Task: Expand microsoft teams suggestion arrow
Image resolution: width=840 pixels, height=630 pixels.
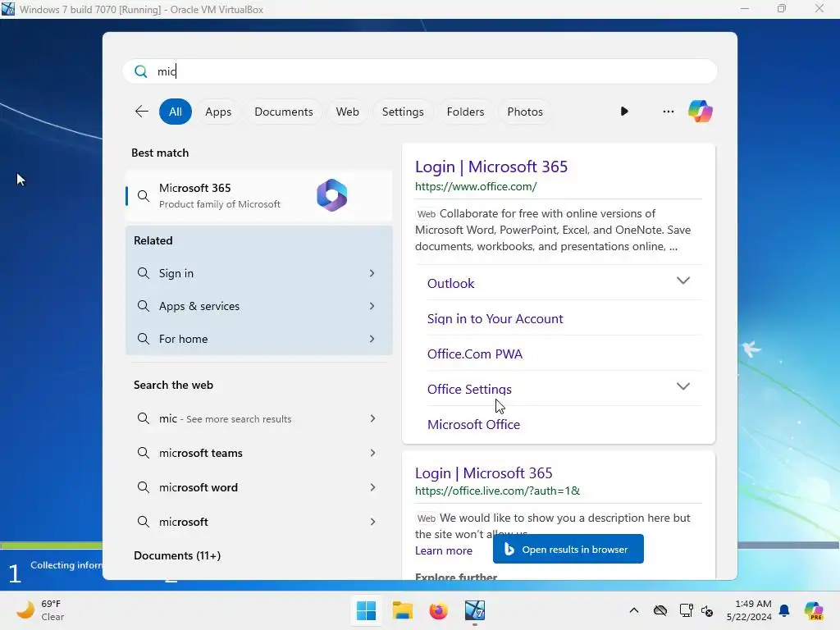Action: tap(372, 453)
